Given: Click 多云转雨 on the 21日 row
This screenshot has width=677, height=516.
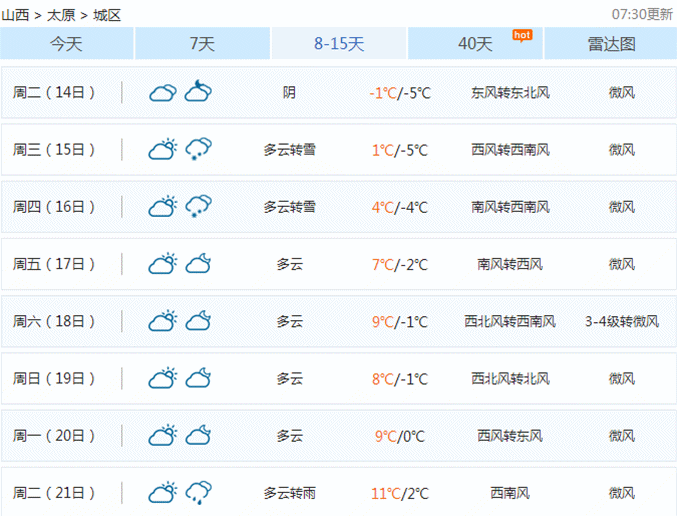Looking at the screenshot, I should point(290,493).
